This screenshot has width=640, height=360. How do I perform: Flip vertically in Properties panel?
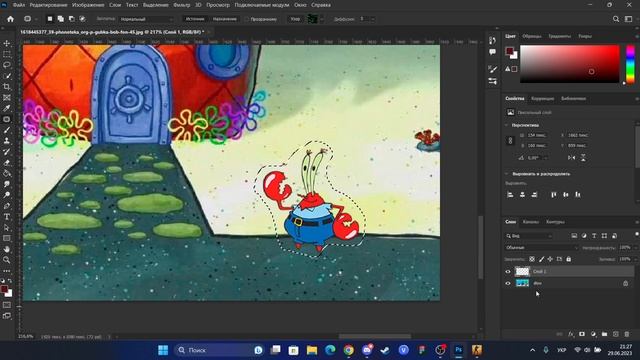[x=583, y=158]
